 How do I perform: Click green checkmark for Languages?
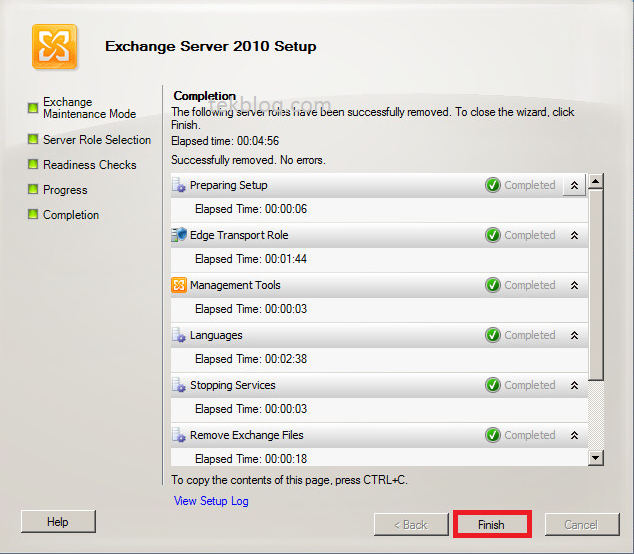click(x=492, y=335)
